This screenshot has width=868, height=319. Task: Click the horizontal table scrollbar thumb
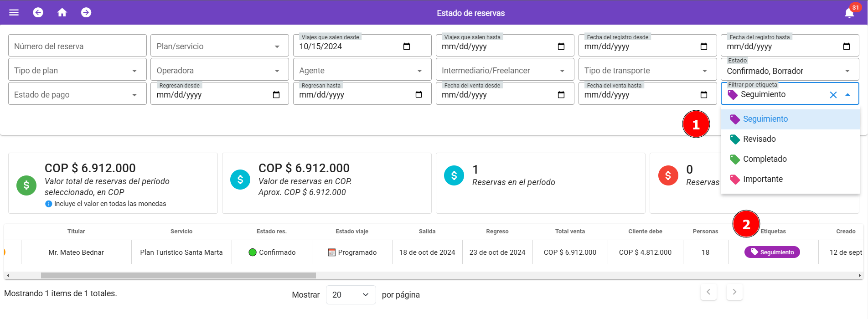178,276
